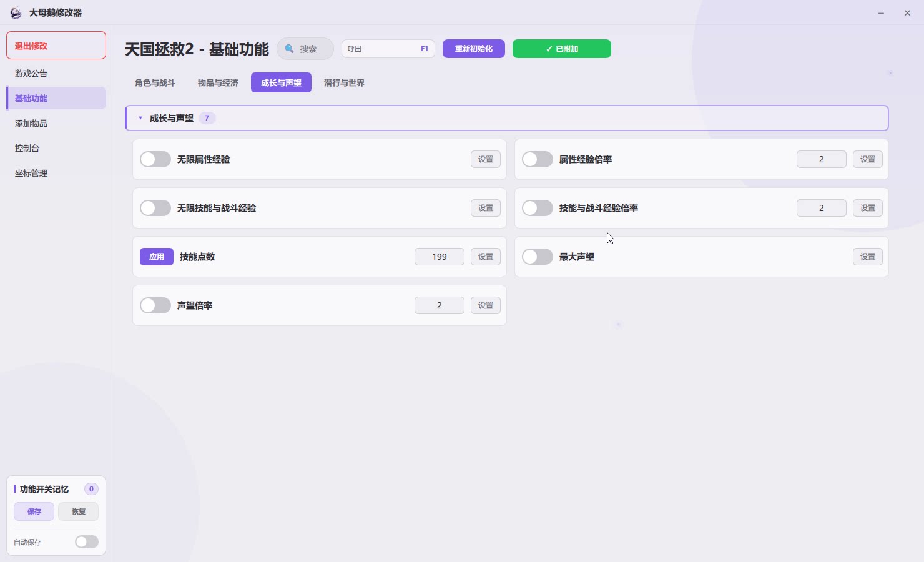
Task: Click the 天国拯救2 - 基础功能 heading
Action: point(197,49)
